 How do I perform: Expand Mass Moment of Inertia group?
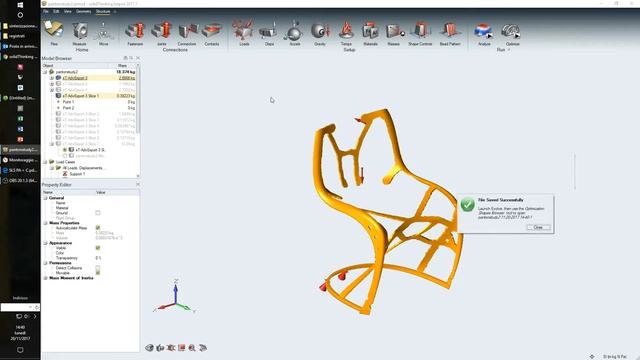pyautogui.click(x=45, y=278)
